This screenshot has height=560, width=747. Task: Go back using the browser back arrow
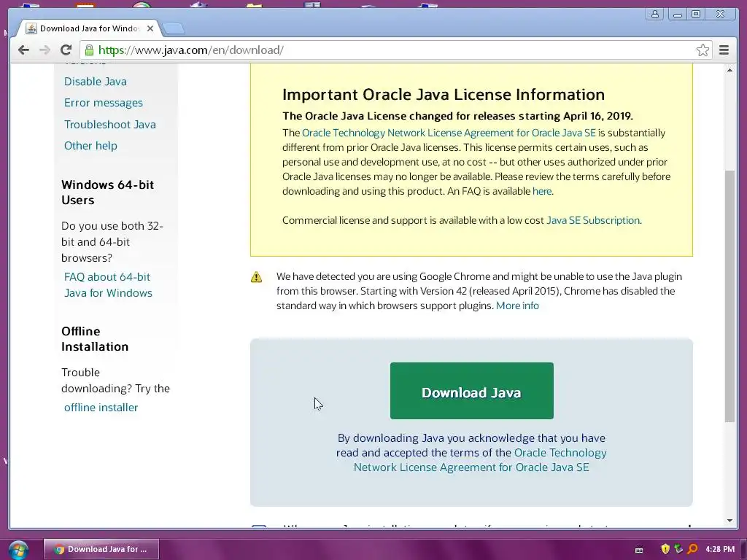[x=23, y=50]
